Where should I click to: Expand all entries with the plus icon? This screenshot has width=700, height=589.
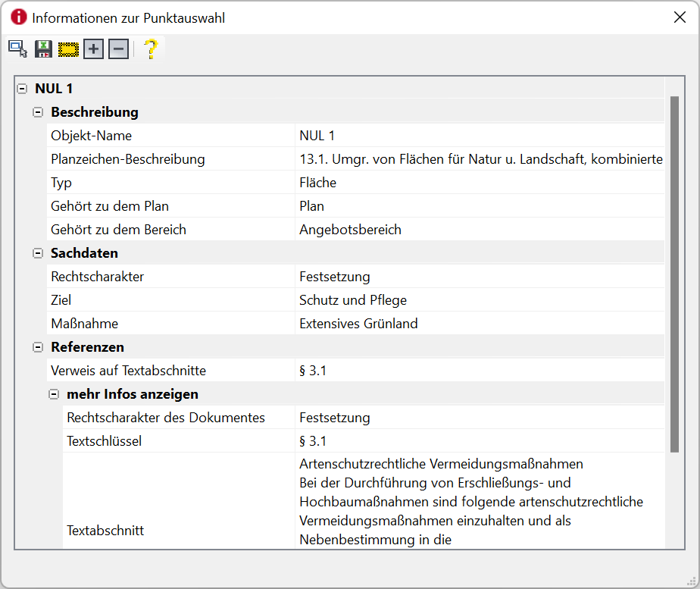click(93, 49)
